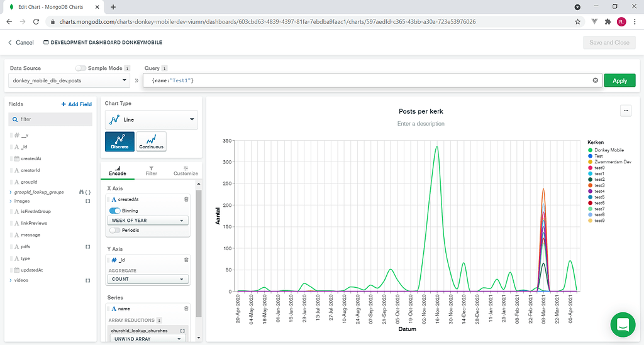Click the green Apply button
The height and width of the screenshot is (345, 644).
[619, 80]
